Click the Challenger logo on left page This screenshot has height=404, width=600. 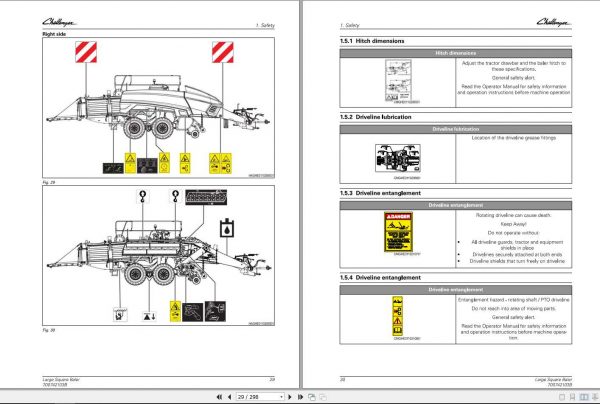59,22
